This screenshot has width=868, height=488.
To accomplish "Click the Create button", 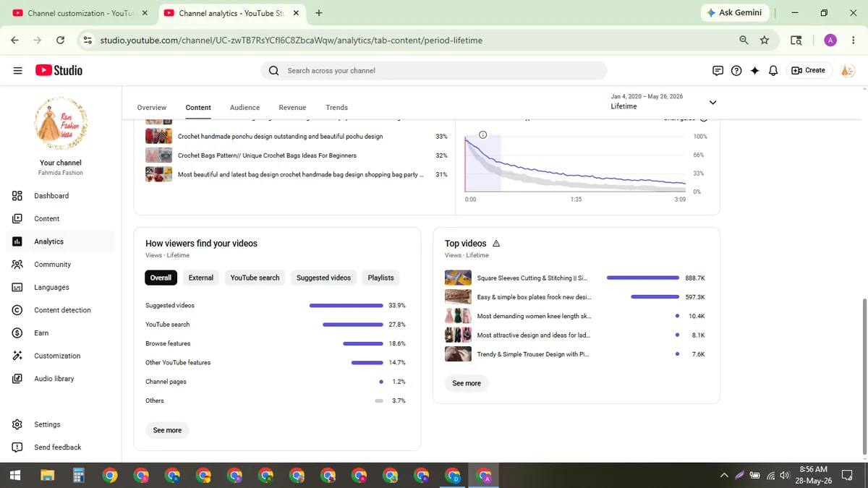I will 808,70.
